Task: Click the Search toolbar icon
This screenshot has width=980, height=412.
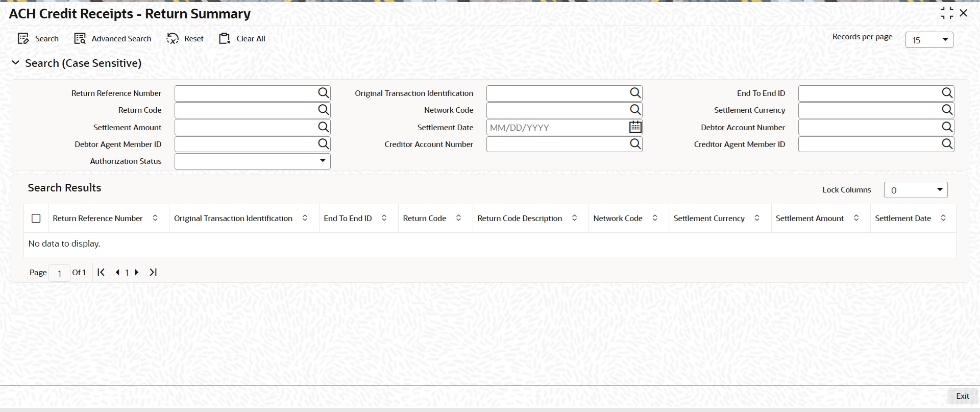Action: click(x=23, y=39)
